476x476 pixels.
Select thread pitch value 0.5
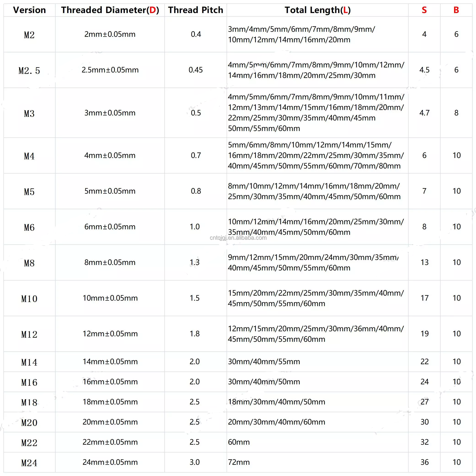coord(196,113)
